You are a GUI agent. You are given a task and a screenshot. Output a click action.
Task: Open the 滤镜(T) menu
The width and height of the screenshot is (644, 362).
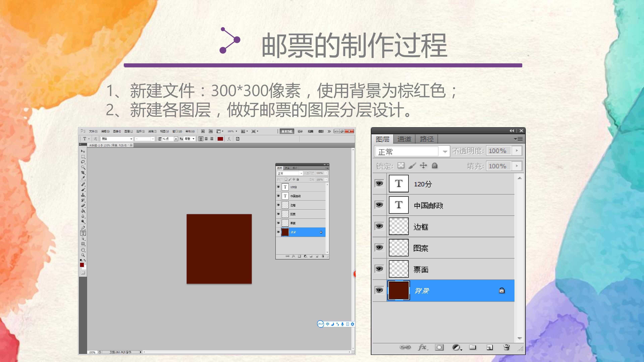(152, 131)
